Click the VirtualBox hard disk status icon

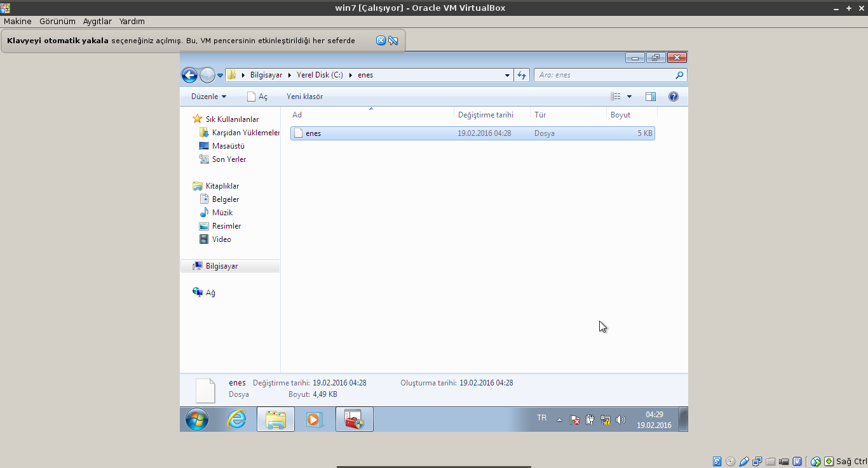[717, 461]
